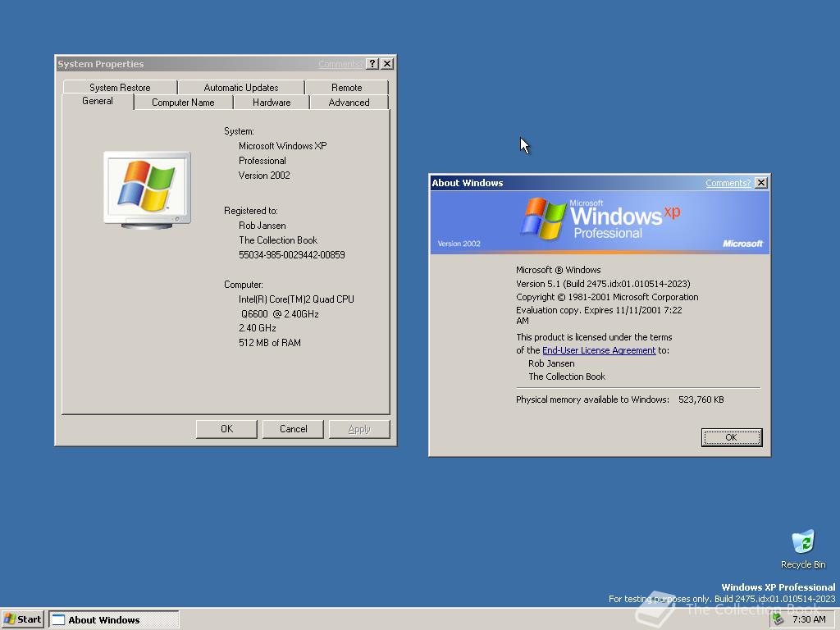Select the About Windows taskbar button
The image size is (840, 630).
pos(114,620)
